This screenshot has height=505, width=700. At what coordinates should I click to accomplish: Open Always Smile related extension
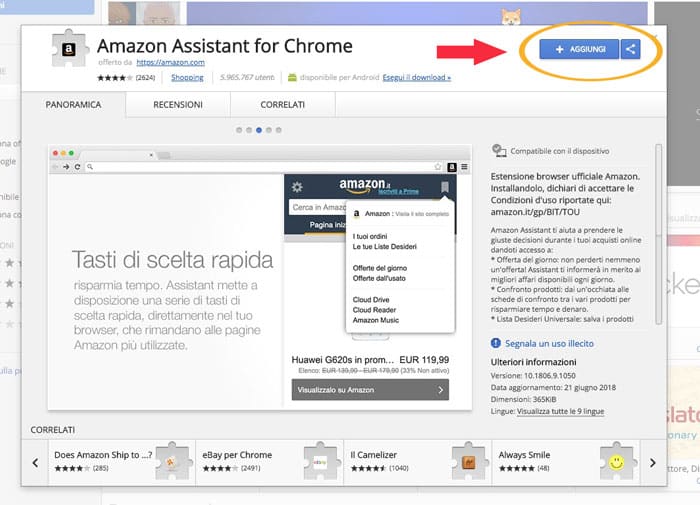click(x=566, y=463)
